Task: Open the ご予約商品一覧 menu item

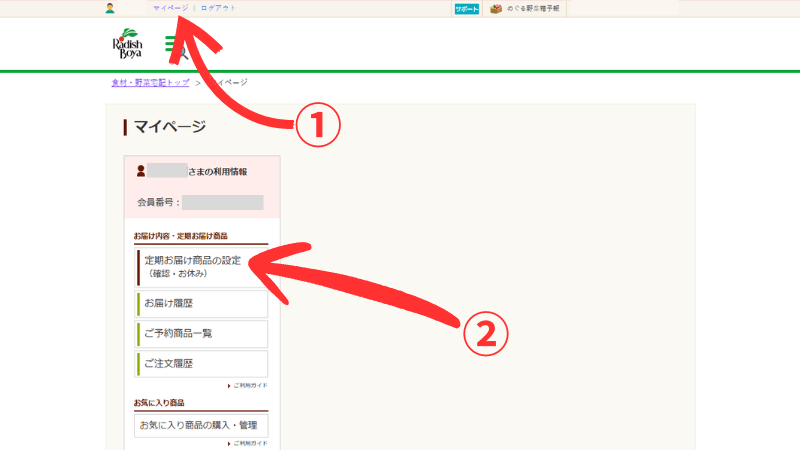Action: 202,334
